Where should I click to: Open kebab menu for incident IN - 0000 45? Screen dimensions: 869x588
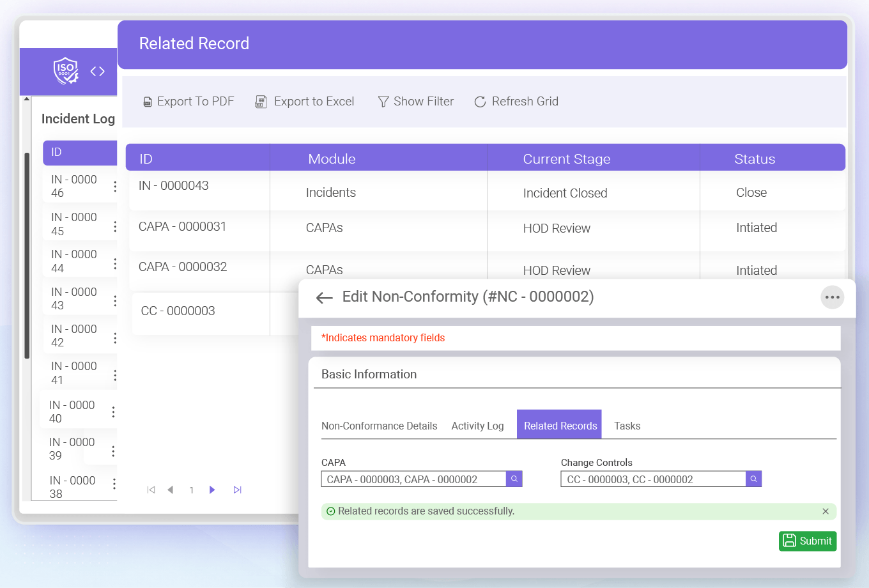click(115, 226)
